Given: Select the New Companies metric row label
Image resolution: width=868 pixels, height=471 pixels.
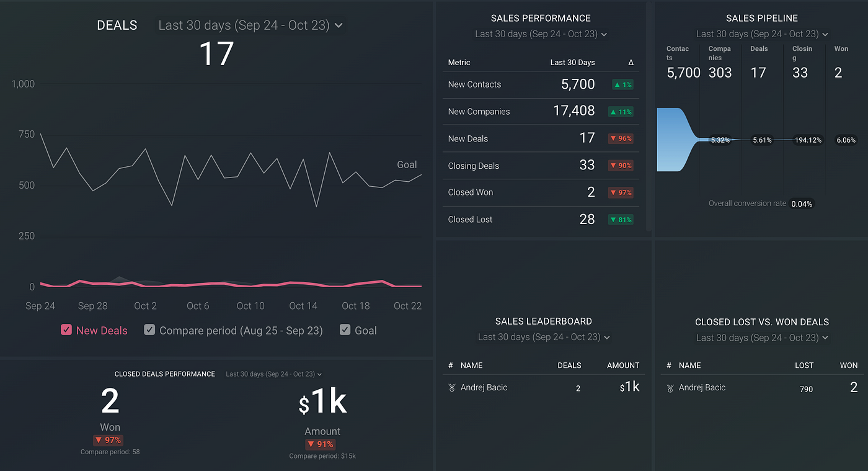Looking at the screenshot, I should point(479,112).
